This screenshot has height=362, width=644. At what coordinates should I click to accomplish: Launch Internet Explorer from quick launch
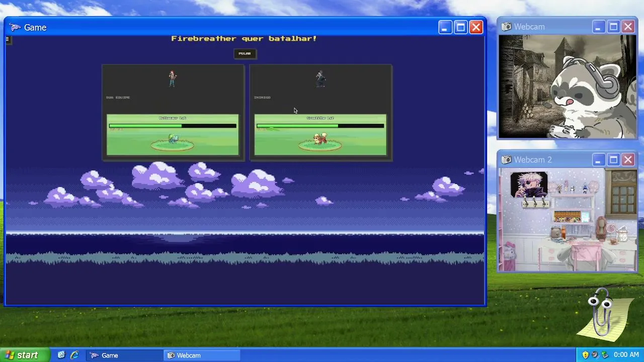point(74,355)
